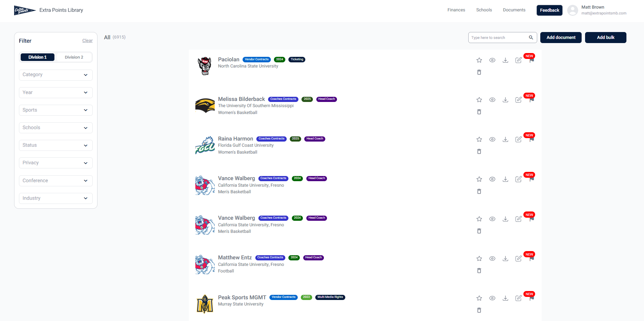
Task: Download Raina Harmon contract
Action: coord(505,139)
